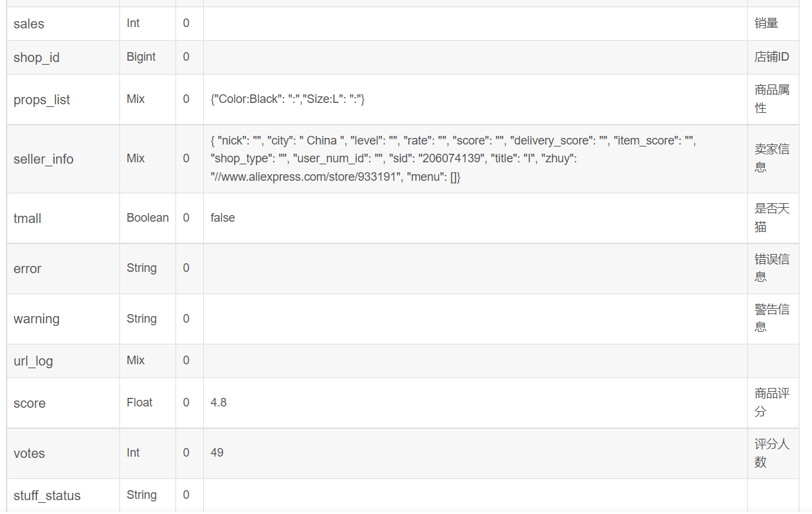This screenshot has height=514, width=812.
Task: Click the 销量 description cell
Action: pos(766,23)
